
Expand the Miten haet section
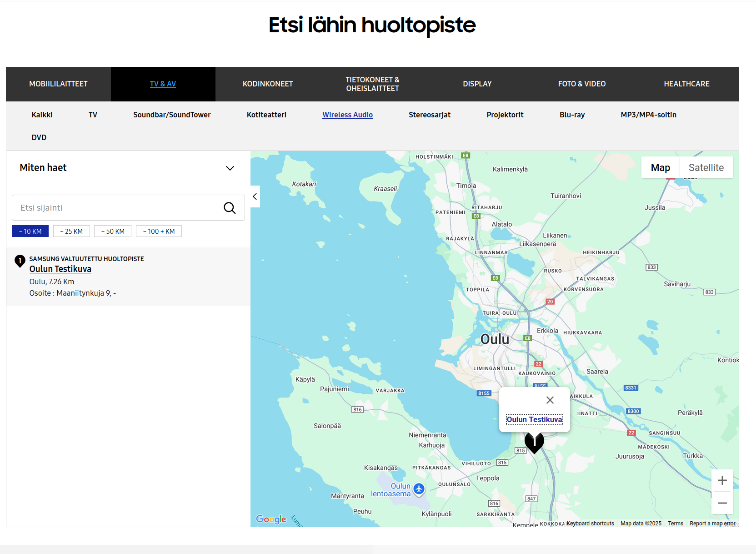[230, 168]
